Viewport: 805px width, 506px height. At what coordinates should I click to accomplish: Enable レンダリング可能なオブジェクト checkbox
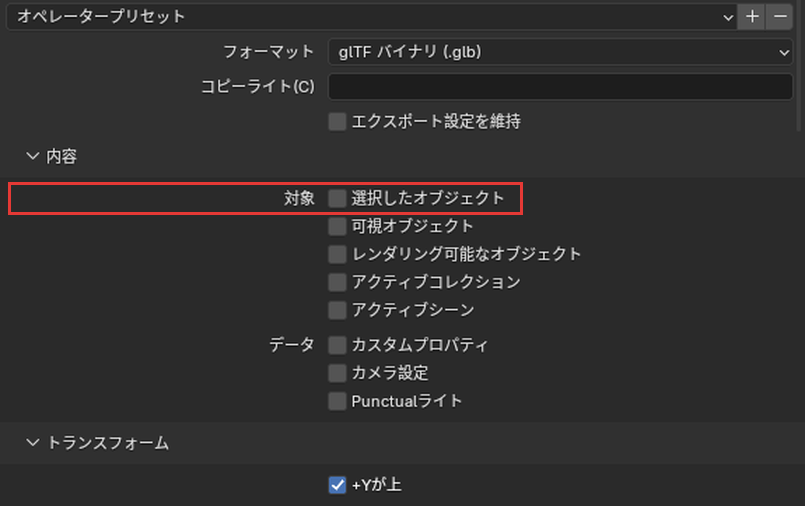coord(337,254)
